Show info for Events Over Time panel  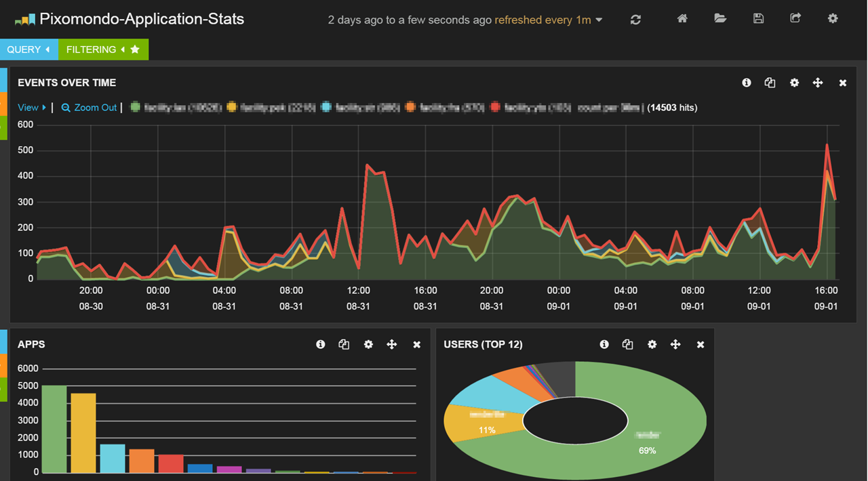tap(747, 83)
